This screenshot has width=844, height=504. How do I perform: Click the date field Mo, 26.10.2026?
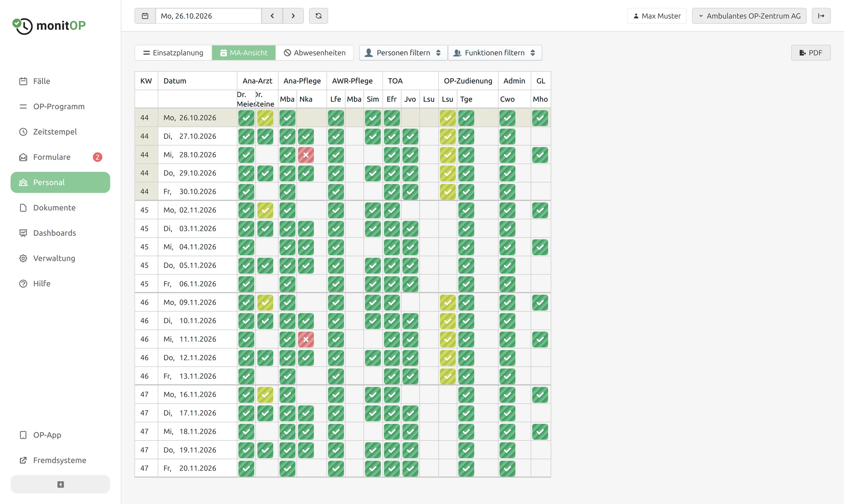[209, 16]
